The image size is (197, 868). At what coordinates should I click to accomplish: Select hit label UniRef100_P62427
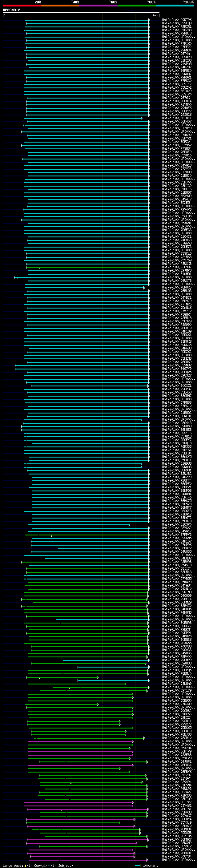click(177, 792)
